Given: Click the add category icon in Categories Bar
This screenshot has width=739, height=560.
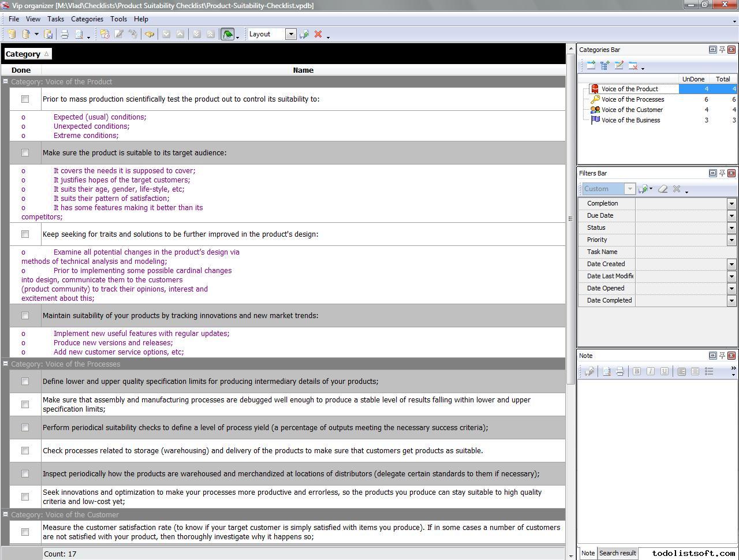Looking at the screenshot, I should pos(591,66).
